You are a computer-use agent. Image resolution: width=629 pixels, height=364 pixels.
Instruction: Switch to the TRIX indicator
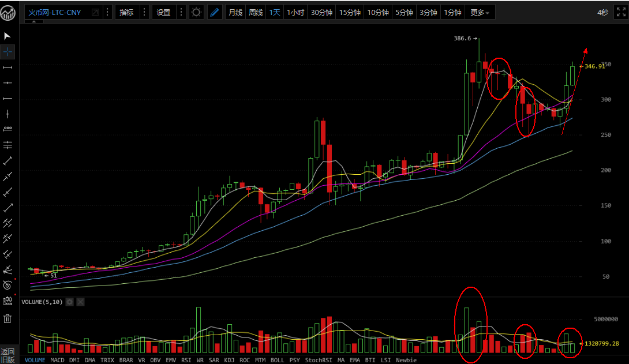click(107, 360)
